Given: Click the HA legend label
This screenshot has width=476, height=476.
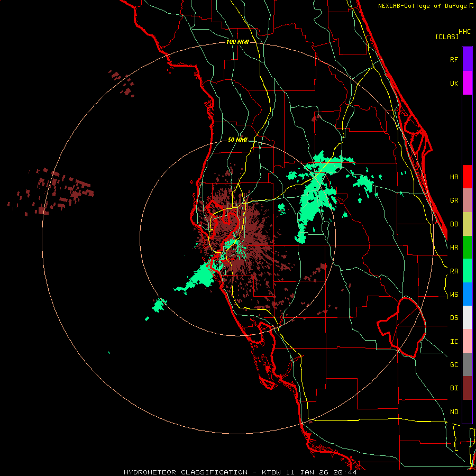Looking at the screenshot, I should [x=454, y=177].
